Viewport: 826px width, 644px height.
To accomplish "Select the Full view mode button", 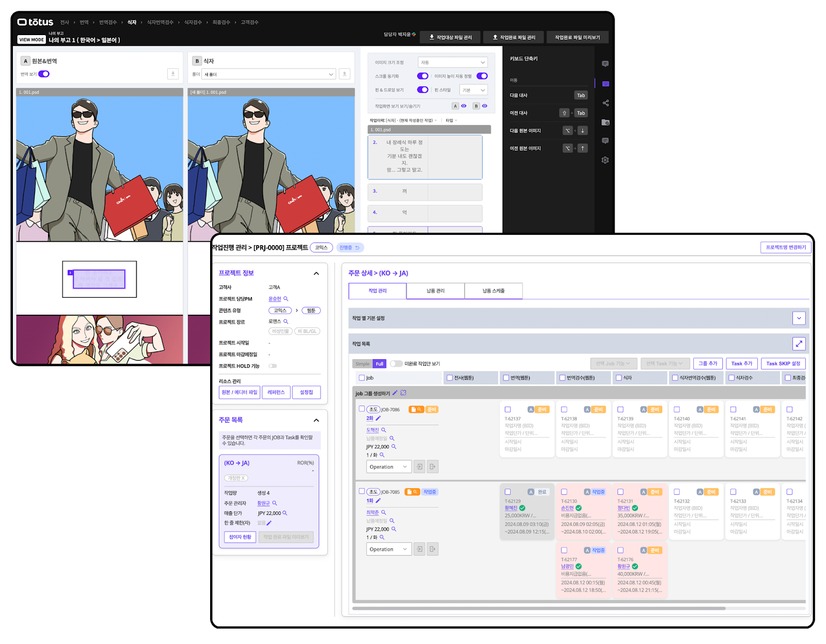I will click(x=379, y=364).
